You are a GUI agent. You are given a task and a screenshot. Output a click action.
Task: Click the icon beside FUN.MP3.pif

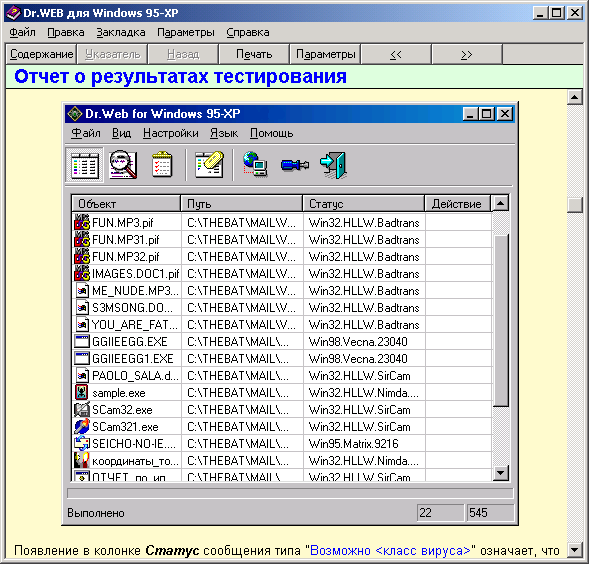82,222
